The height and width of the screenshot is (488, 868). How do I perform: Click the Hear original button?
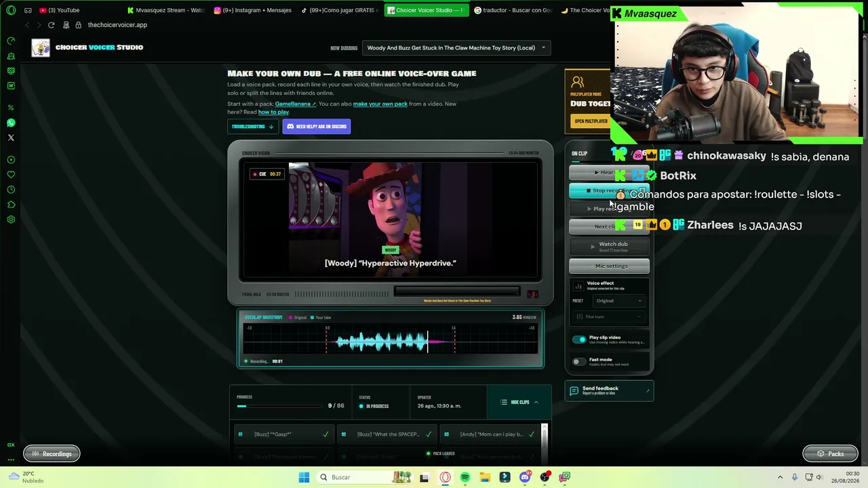pos(609,173)
